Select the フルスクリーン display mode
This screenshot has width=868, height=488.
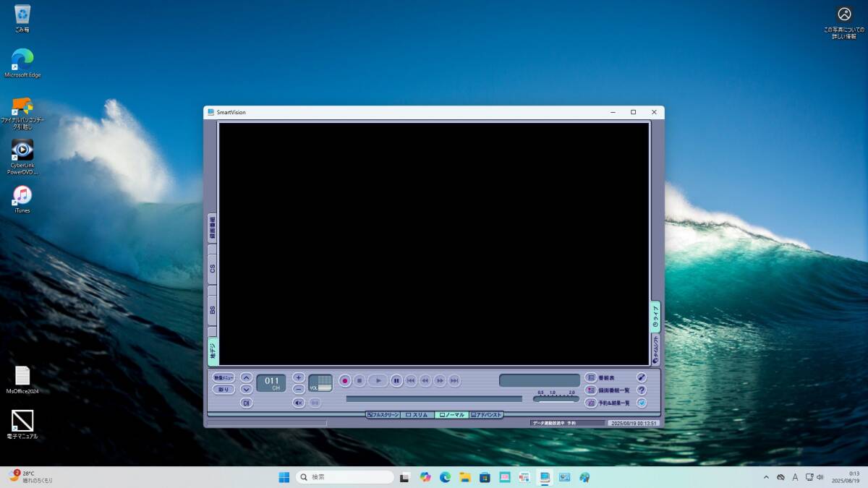[x=383, y=415]
